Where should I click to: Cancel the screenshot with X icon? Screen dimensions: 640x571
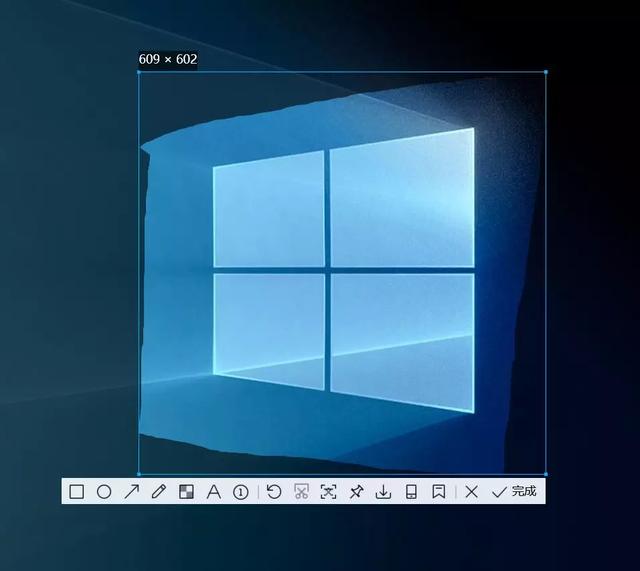[x=471, y=492]
